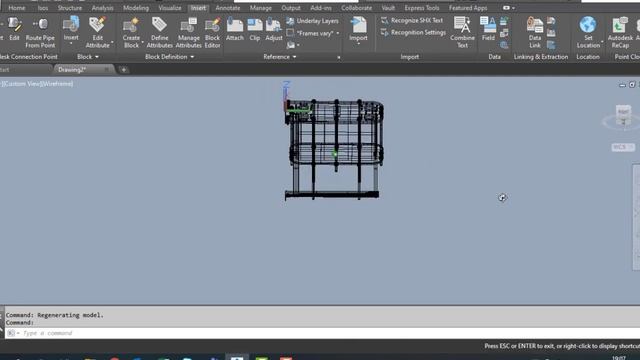Open the Define Attributes tool
The image size is (640, 360).
(160, 33)
